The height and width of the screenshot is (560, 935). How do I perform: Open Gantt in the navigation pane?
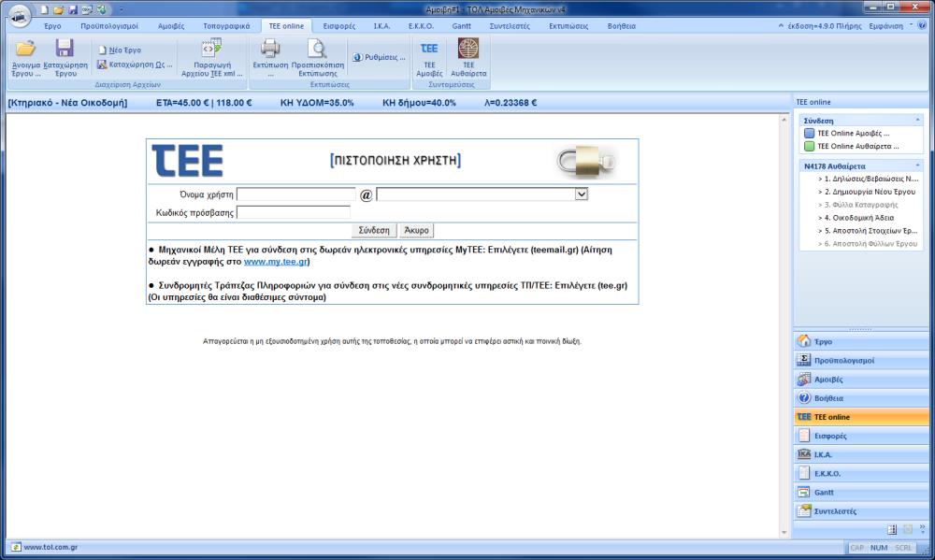point(861,493)
